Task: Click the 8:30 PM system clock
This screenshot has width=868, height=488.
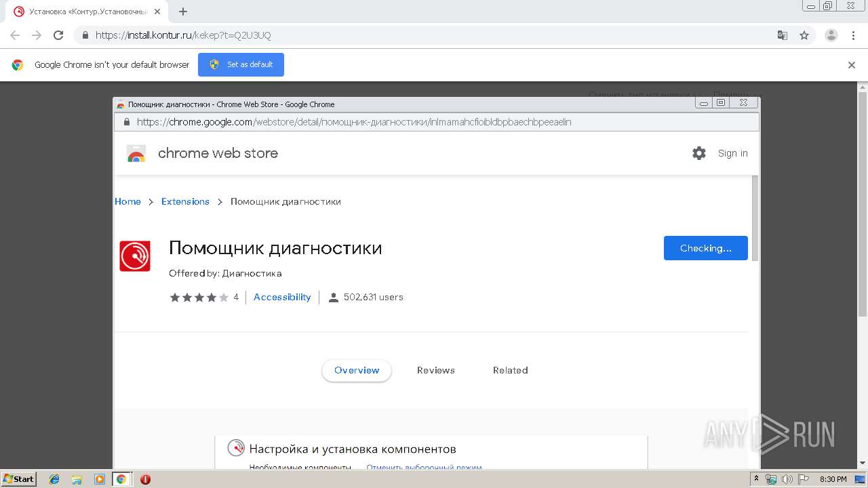Action: click(x=833, y=479)
